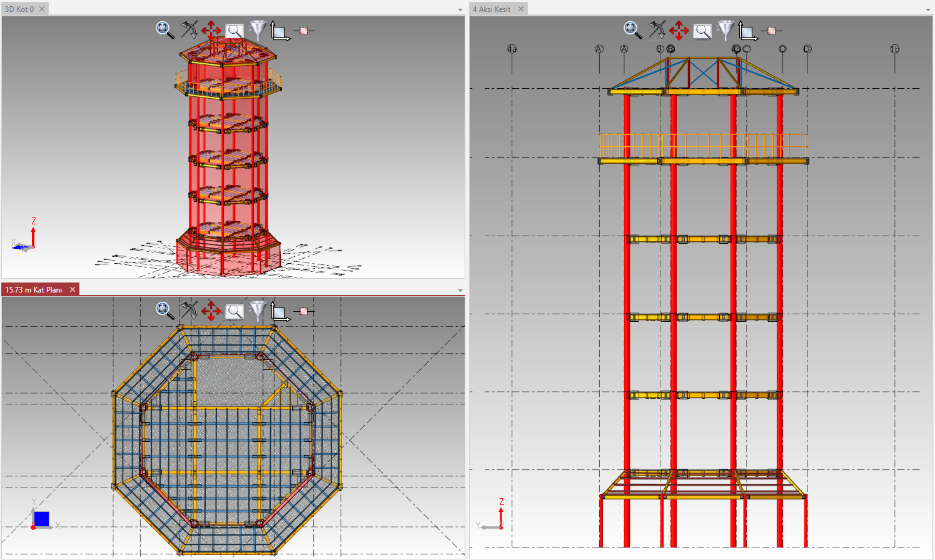Open funnel filter in 4 Aksı Kesit view
Image resolution: width=935 pixels, height=560 pixels.
(x=725, y=29)
